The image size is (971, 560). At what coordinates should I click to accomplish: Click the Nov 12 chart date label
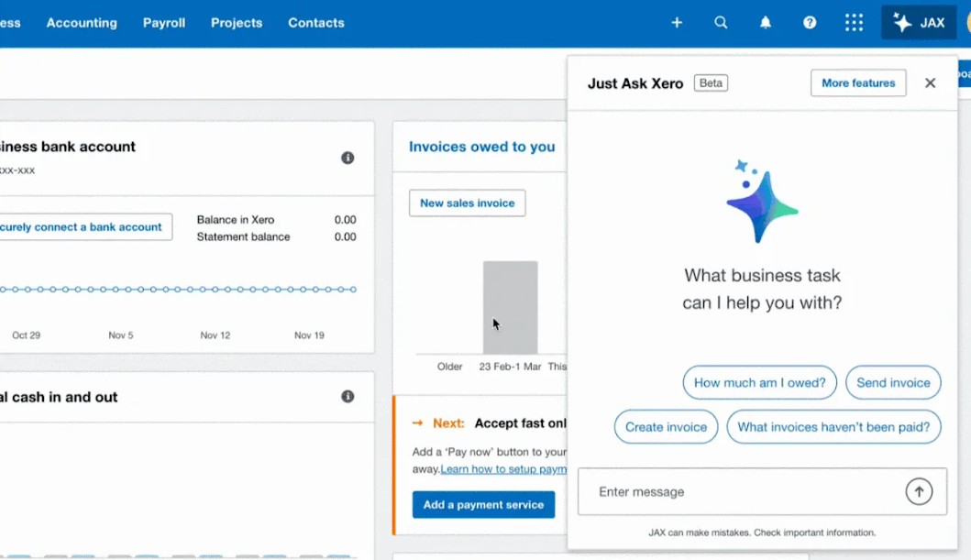pos(215,335)
